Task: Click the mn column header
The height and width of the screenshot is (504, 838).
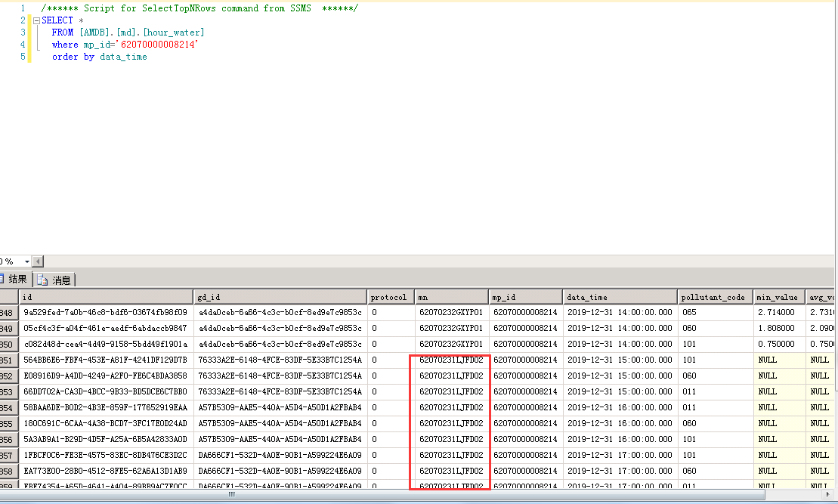Action: pyautogui.click(x=452, y=297)
